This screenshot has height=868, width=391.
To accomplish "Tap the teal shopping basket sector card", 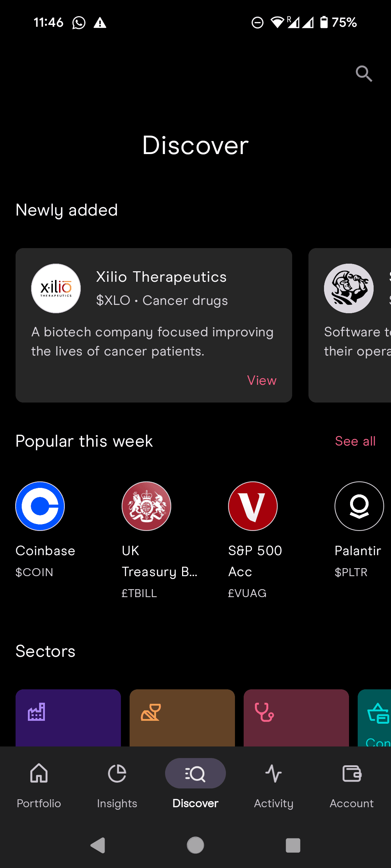I will coord(375,718).
